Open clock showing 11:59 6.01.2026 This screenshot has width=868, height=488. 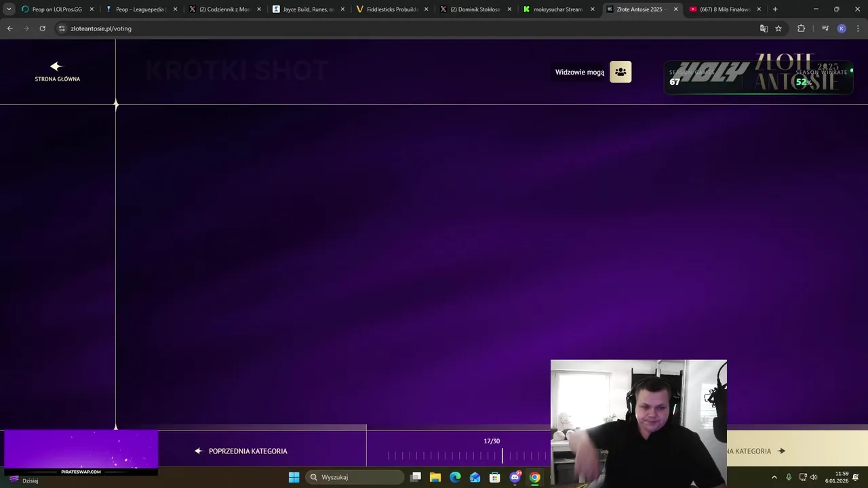[x=837, y=477]
